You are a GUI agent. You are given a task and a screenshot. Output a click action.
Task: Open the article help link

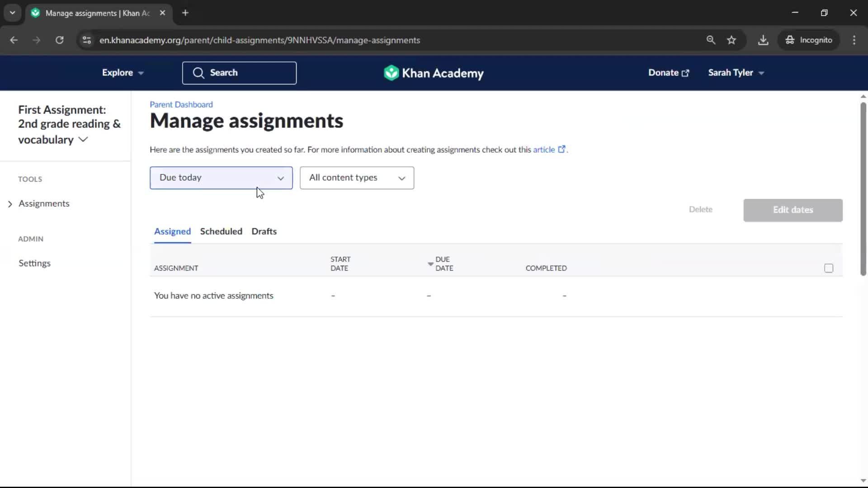(x=544, y=150)
